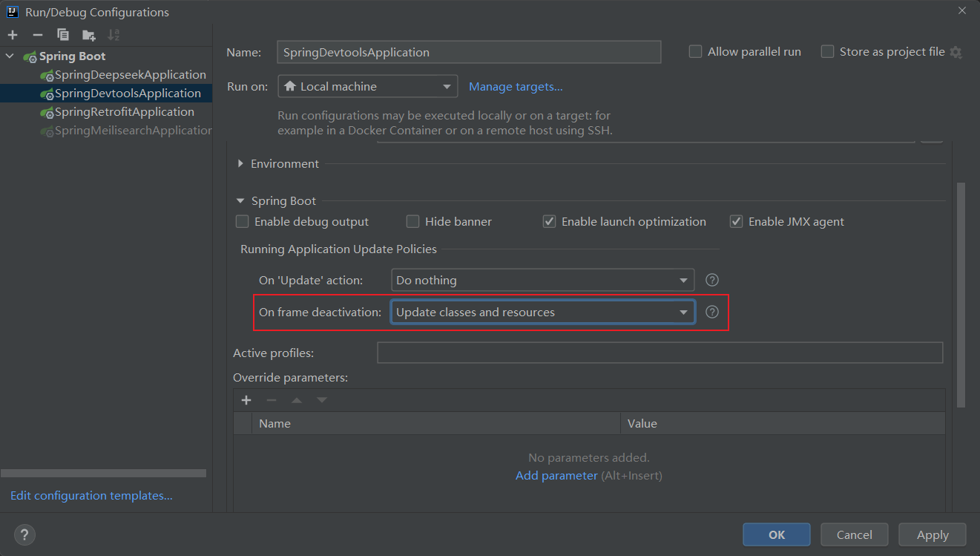The height and width of the screenshot is (556, 980).
Task: Open the On 'Update' action dropdown
Action: point(542,280)
